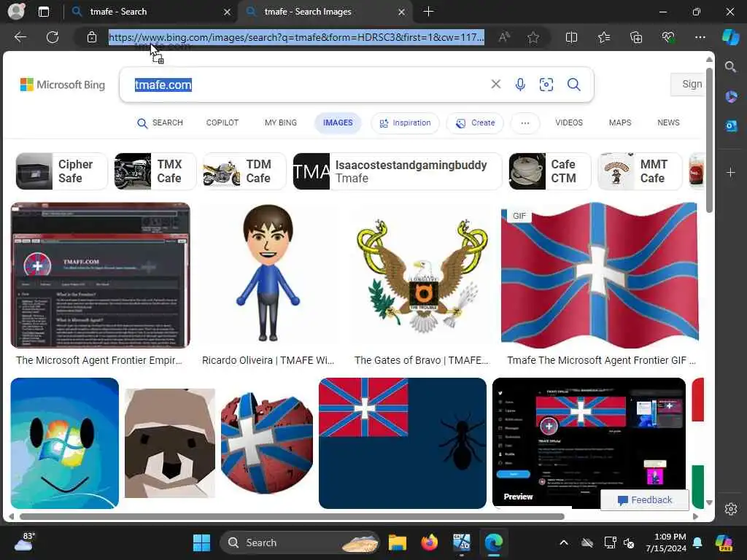This screenshot has width=747, height=560.
Task: Start voice search with microphone icon
Action: point(520,85)
